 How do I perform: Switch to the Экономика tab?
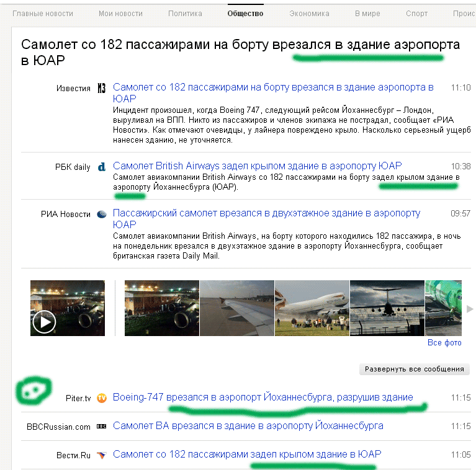point(309,14)
